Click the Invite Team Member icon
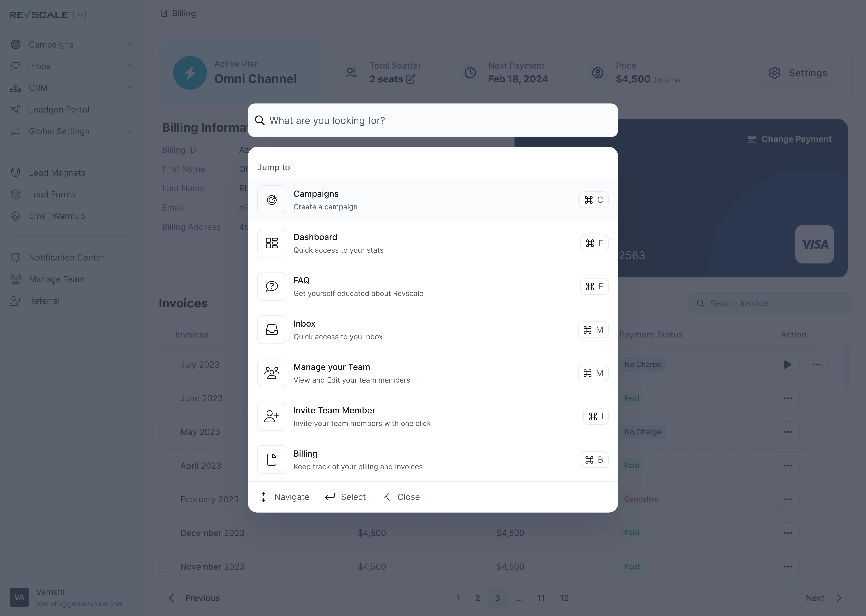Viewport: 866px width, 616px height. click(x=272, y=416)
